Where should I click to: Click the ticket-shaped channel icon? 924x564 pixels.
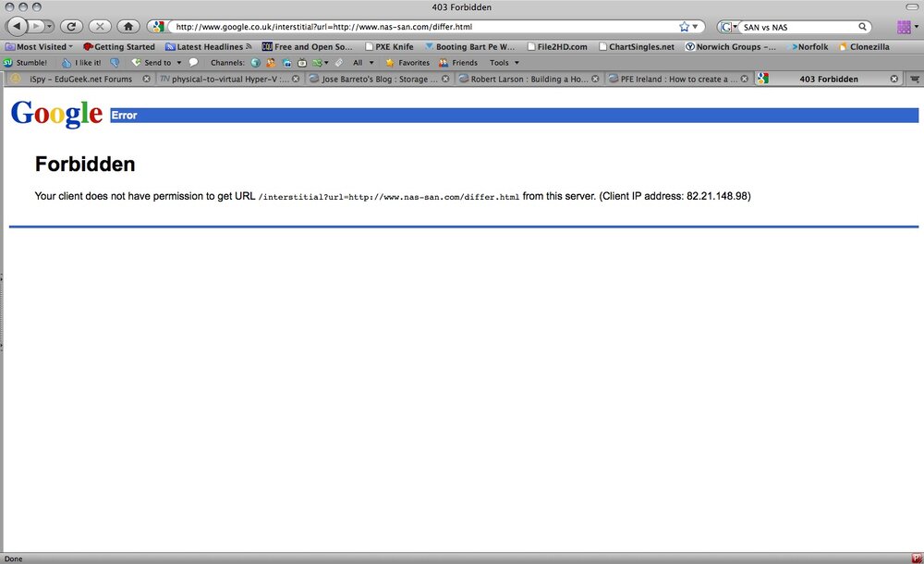pos(339,63)
